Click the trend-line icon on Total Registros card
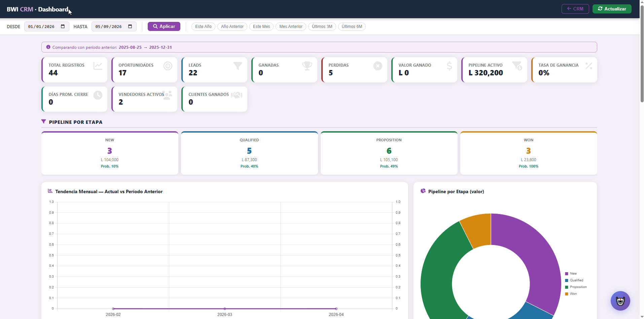This screenshot has height=319, width=644. (x=98, y=66)
